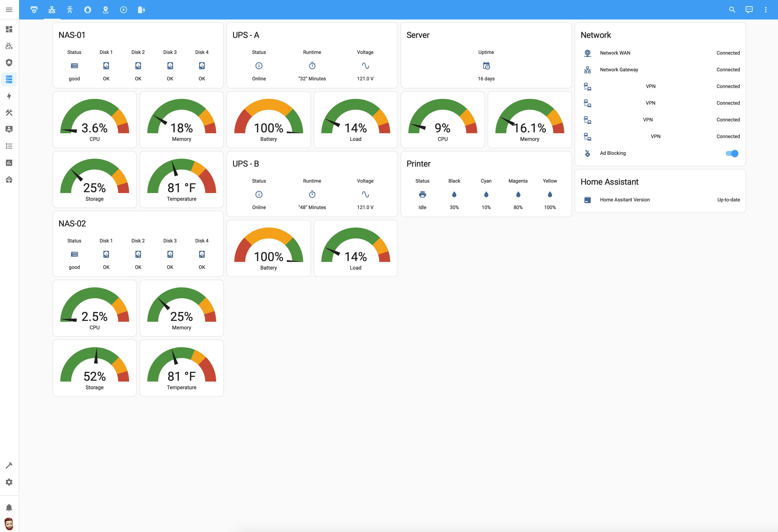Viewport: 778px width, 532px height.
Task: Select the 3D printer tab
Action: [34, 10]
